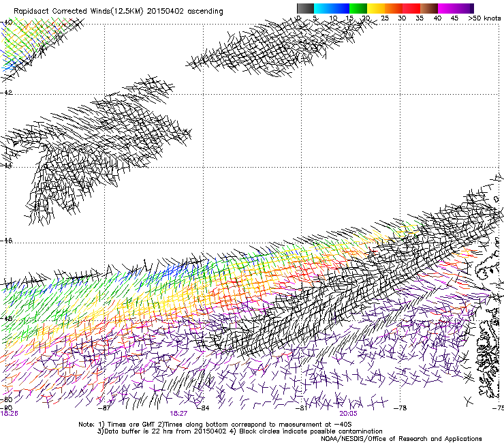Click the cyan segment of the wind speed legend
Image resolution: width=504 pixels, height=443 pixels.
[x=321, y=8]
